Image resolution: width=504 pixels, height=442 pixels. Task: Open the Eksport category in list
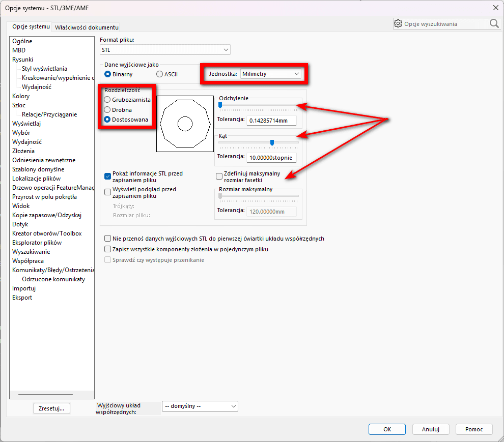(22, 298)
